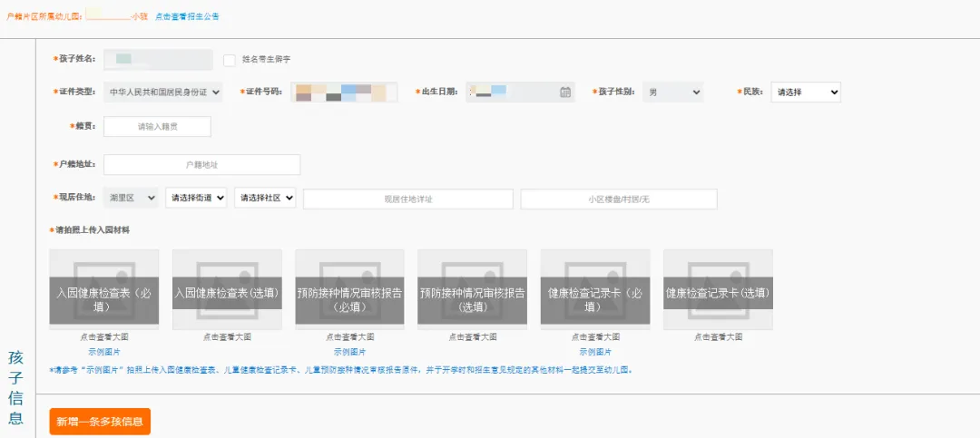The image size is (980, 438).
Task: Click the 户籍片区所属幼儿园 label text
Action: tap(44, 16)
